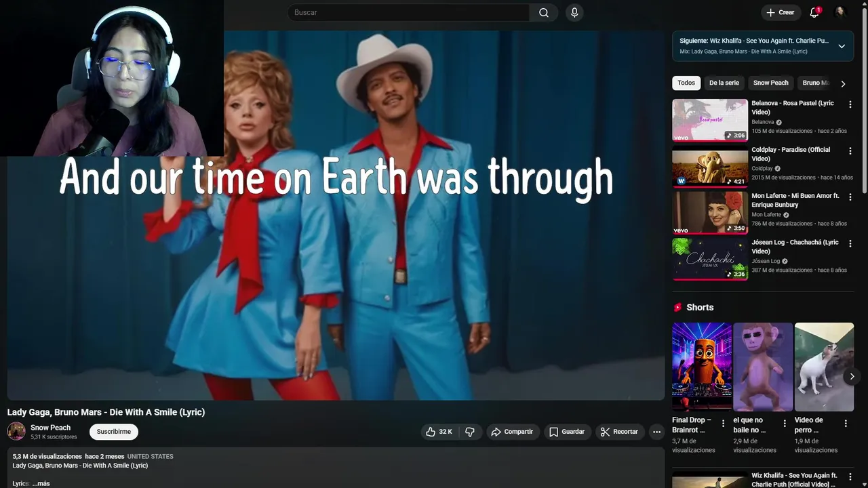868x488 pixels.
Task: Click the Recortar clip button
Action: [619, 432]
